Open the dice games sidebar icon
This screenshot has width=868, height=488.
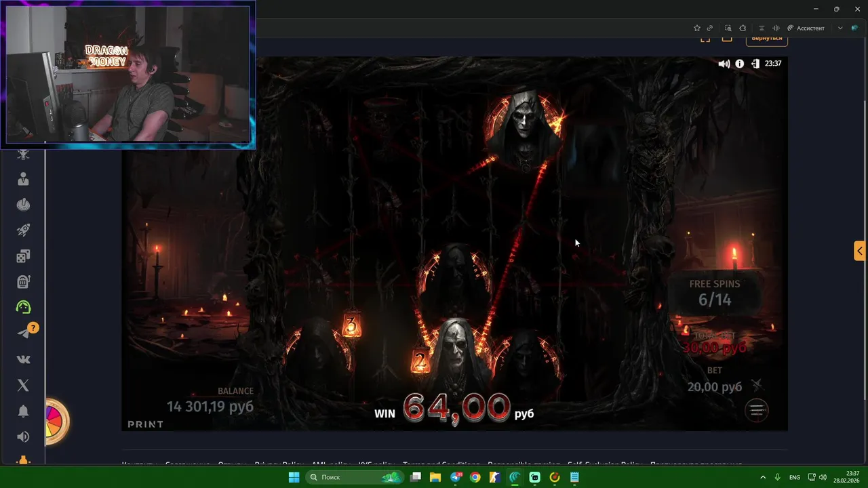click(23, 256)
